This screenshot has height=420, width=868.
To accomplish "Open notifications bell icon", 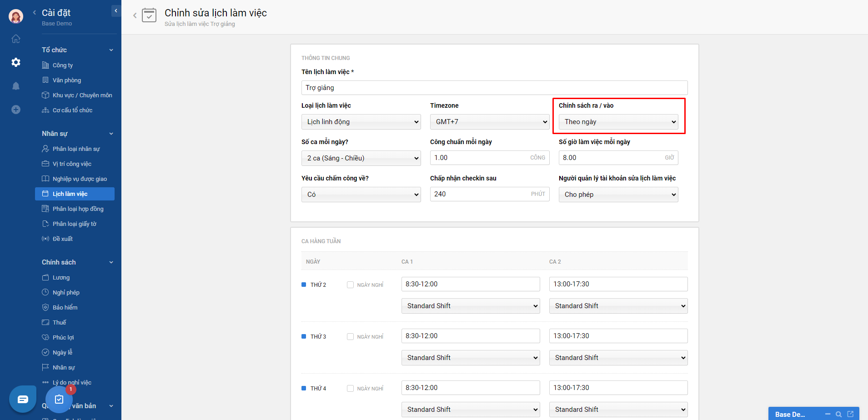I will point(16,86).
